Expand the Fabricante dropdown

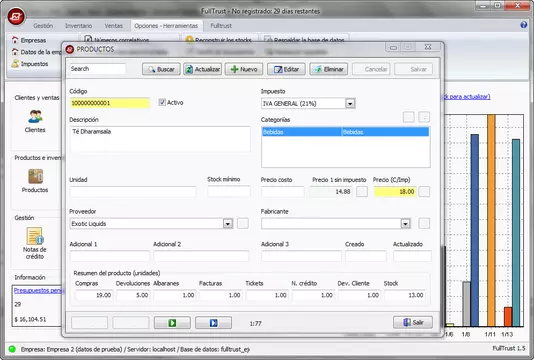click(405, 224)
